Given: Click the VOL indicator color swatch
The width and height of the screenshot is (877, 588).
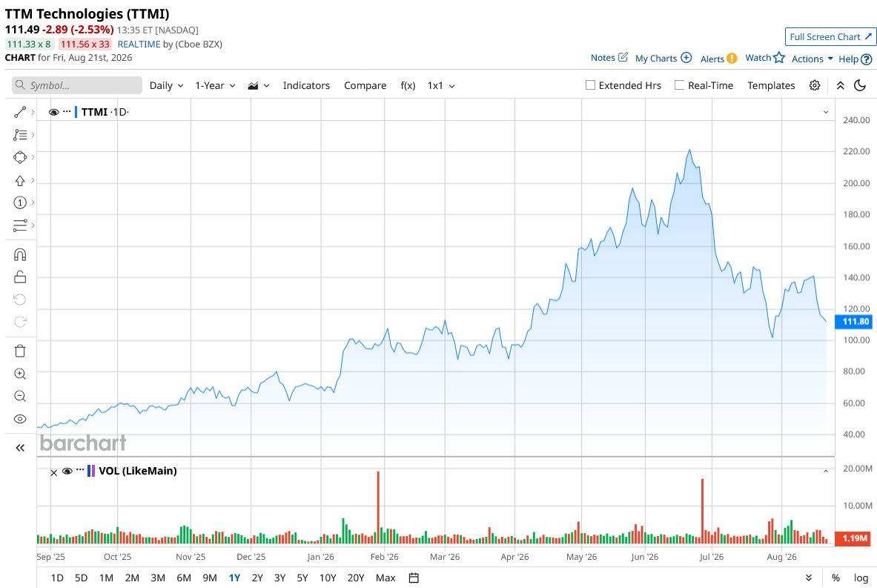Looking at the screenshot, I should [91, 471].
